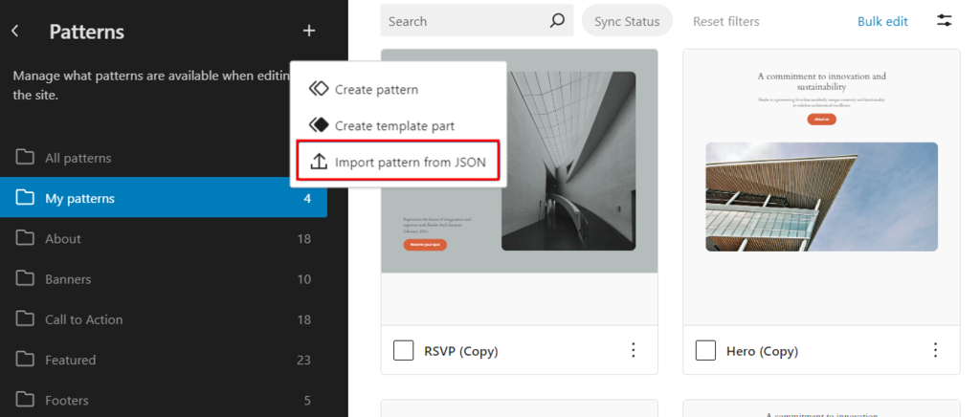Tick the RSVP (Copy) checkbox
This screenshot has height=417, width=980.
[404, 350]
